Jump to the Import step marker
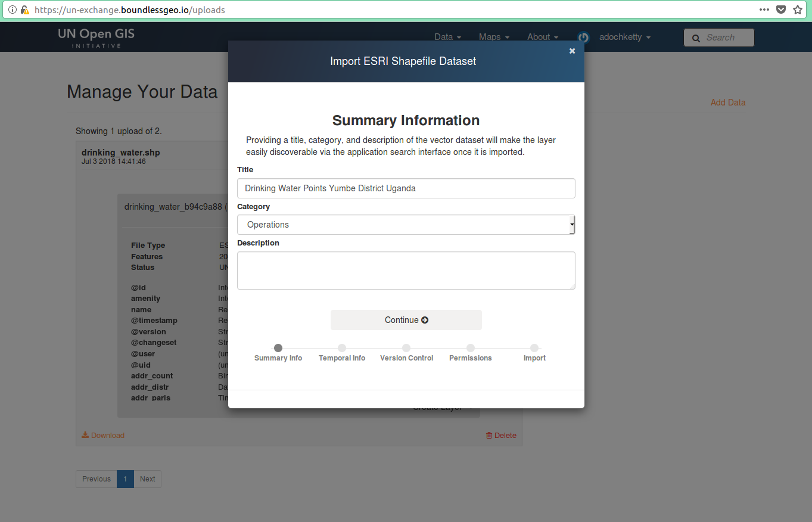Viewport: 812px width, 522px height. (x=534, y=348)
